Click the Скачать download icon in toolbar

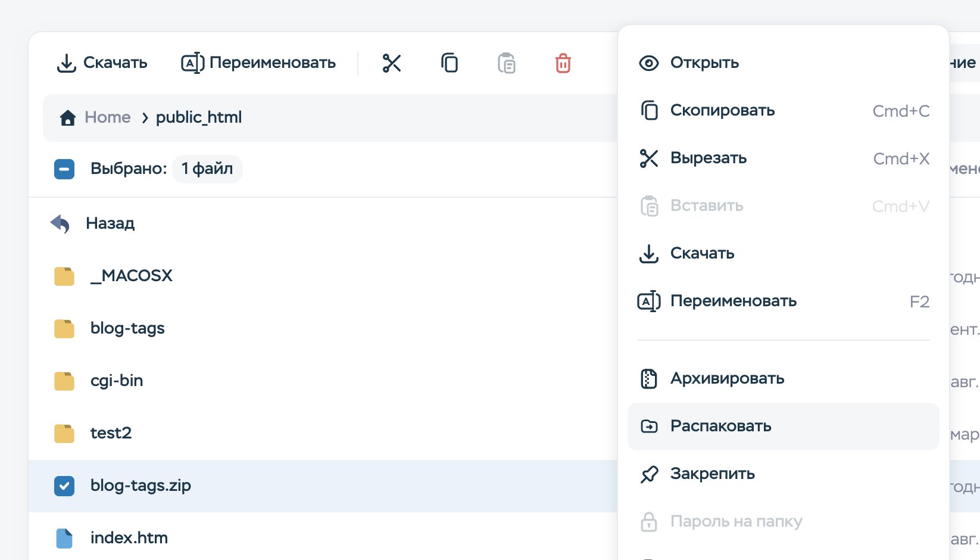coord(66,63)
